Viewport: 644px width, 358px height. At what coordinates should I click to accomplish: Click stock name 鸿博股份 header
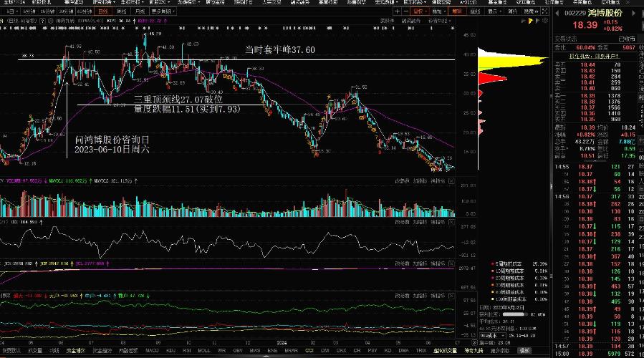pyautogui.click(x=605, y=13)
